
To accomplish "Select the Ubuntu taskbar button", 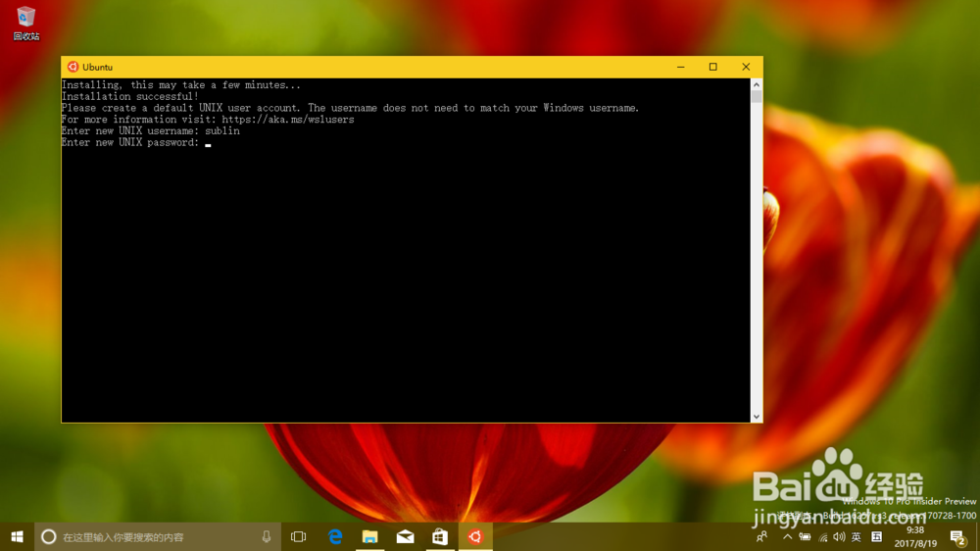I will click(x=475, y=536).
